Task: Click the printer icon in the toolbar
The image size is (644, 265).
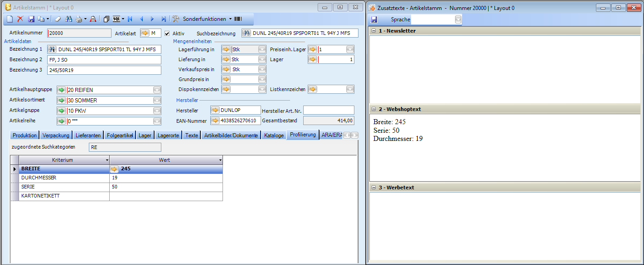Action: pos(79,19)
